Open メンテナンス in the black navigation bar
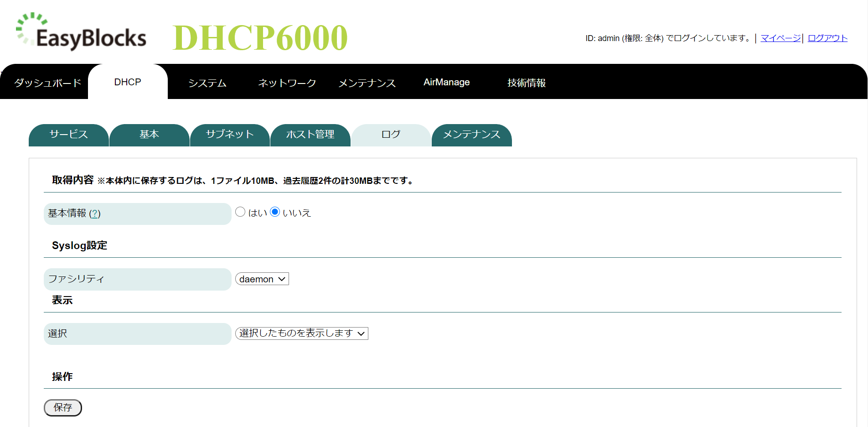The width and height of the screenshot is (868, 427). (x=367, y=83)
